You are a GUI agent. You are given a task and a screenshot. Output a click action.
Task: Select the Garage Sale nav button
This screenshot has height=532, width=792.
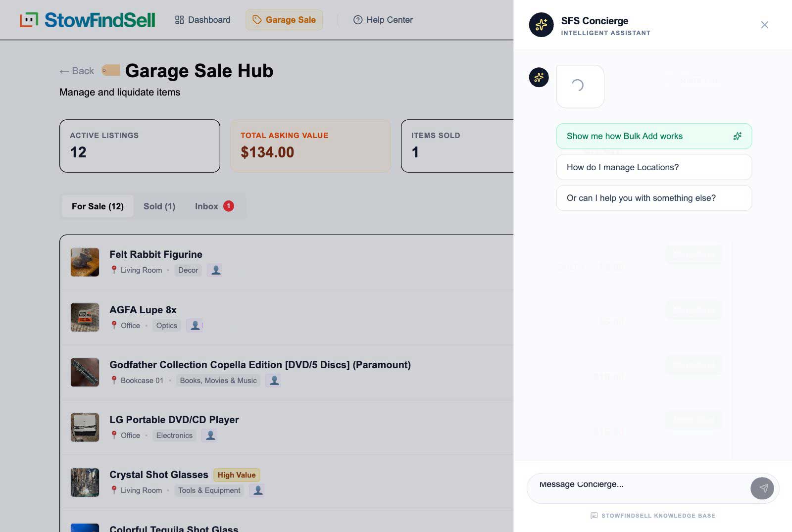[x=284, y=20]
